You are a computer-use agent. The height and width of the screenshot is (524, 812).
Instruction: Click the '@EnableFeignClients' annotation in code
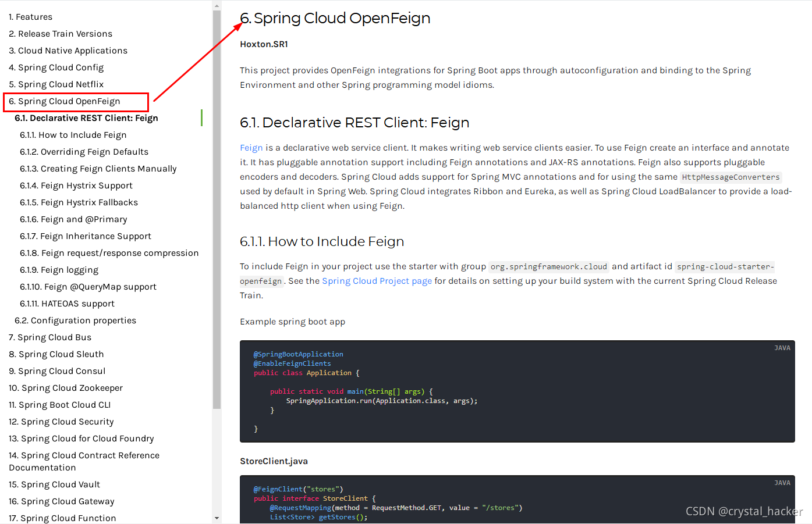[x=292, y=363]
